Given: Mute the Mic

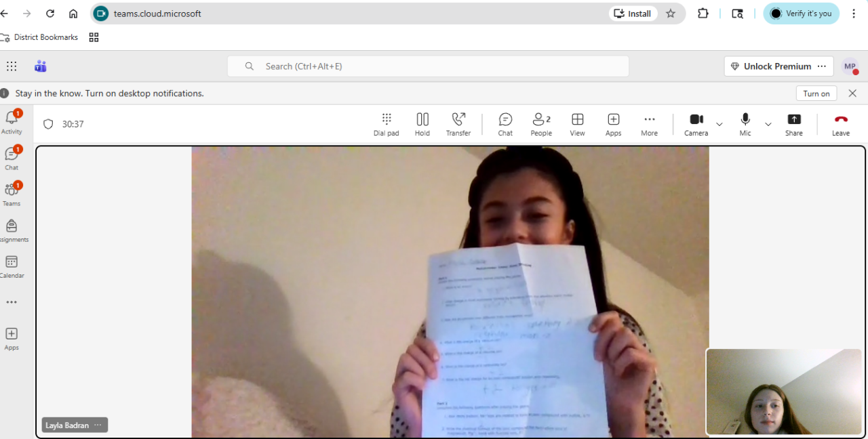Looking at the screenshot, I should (745, 124).
